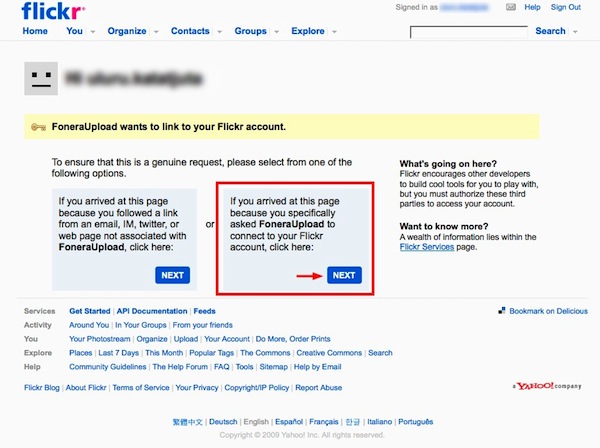
Task: Click the footer Organize link
Action: pos(152,339)
